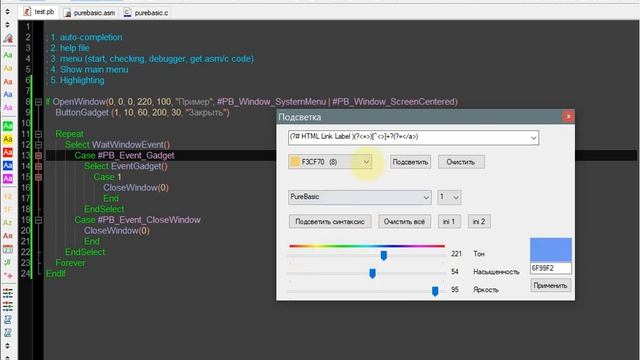Click 'ButtonGadget' on line 9

coord(82,112)
